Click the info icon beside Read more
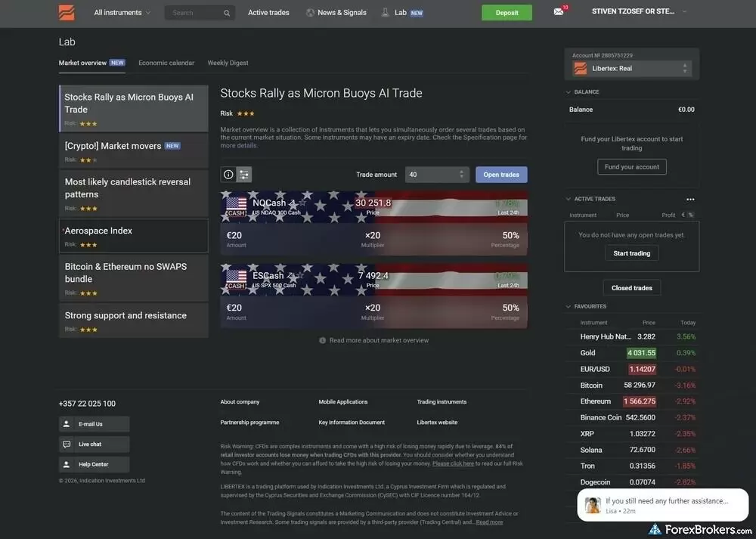This screenshot has width=756, height=539. click(322, 340)
